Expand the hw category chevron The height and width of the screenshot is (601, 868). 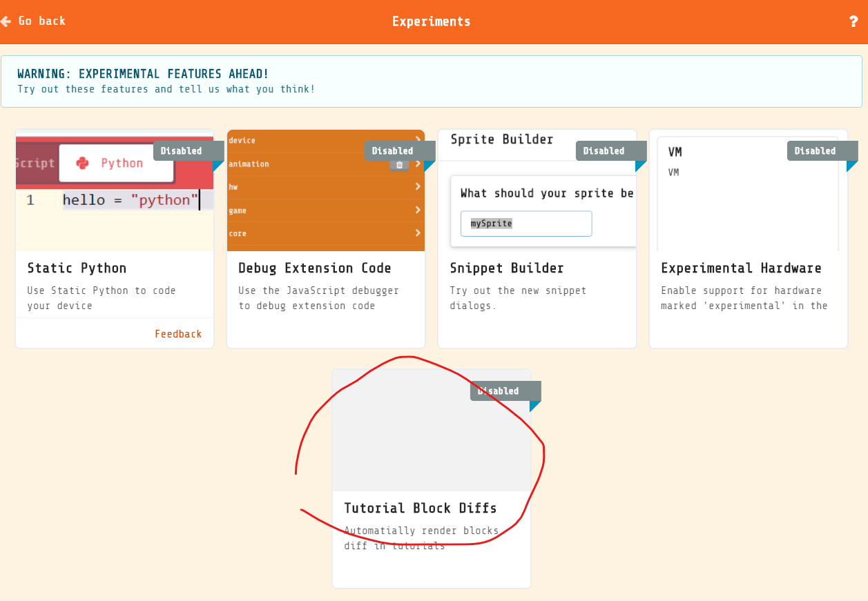[x=418, y=186]
